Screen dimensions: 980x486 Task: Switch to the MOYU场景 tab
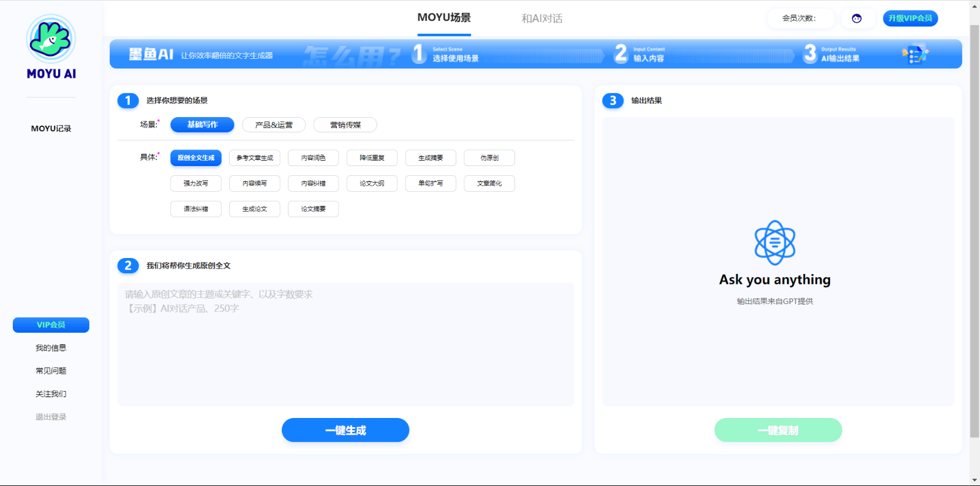coord(444,18)
